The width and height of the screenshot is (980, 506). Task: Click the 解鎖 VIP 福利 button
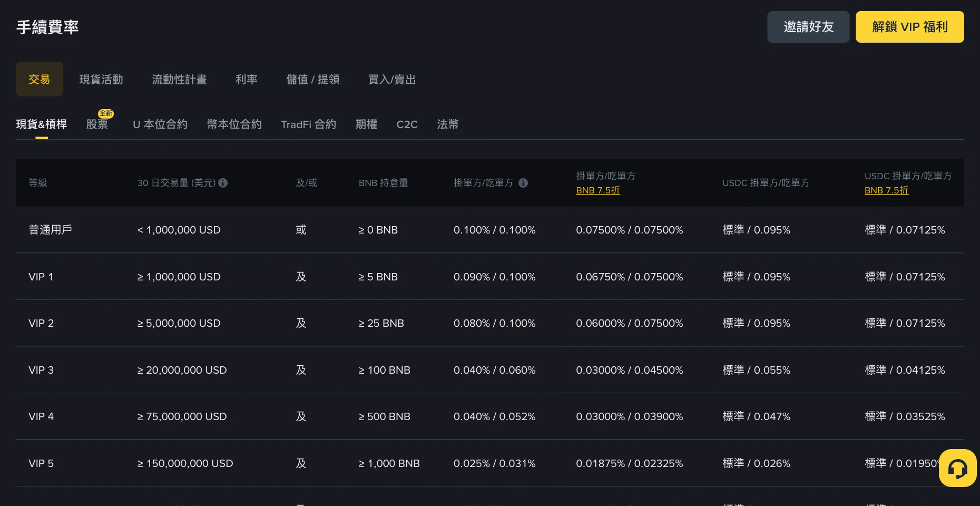point(910,27)
